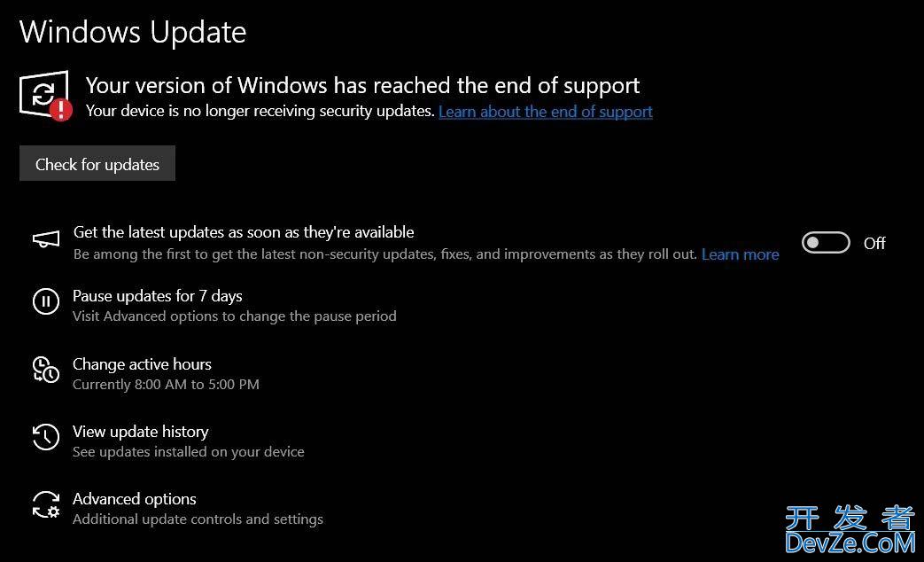Click the clock icon for active hours
This screenshot has width=924, height=562.
tap(46, 370)
